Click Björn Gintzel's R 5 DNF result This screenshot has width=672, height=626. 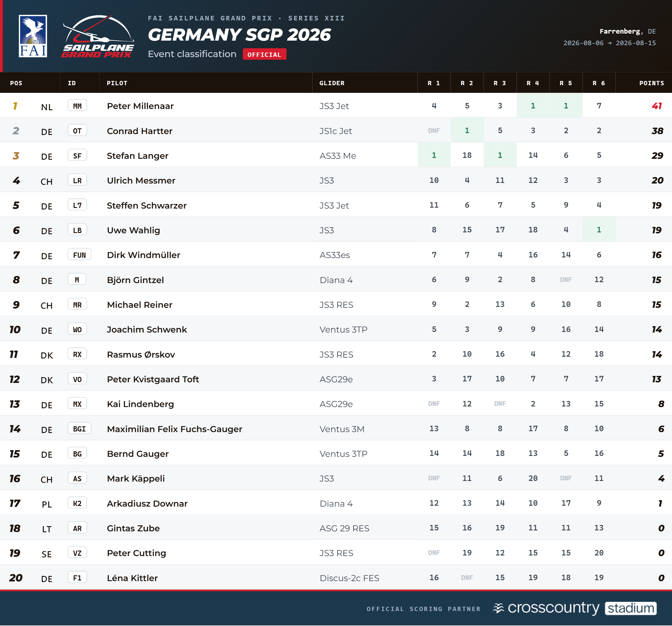[566, 279]
